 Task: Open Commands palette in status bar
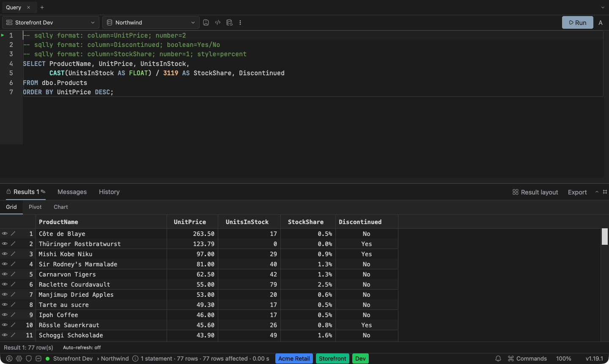(527, 359)
